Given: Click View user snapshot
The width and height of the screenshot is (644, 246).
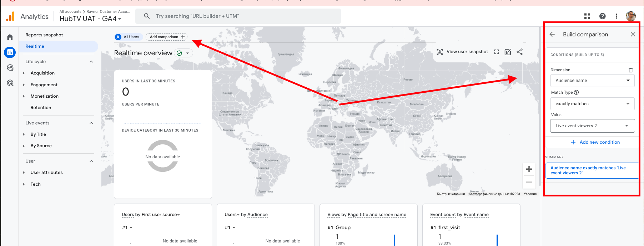Looking at the screenshot, I should tap(462, 52).
